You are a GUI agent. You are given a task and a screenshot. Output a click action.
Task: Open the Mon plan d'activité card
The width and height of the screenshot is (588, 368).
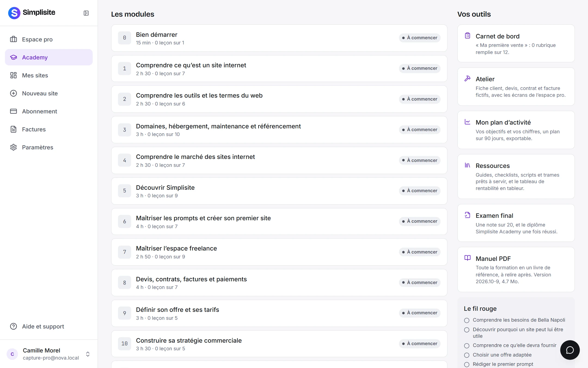point(516,130)
